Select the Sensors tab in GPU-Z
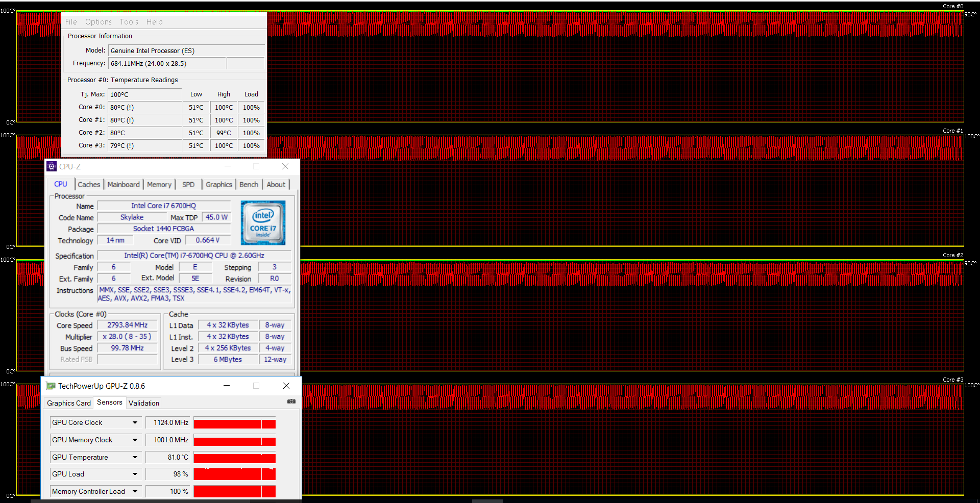This screenshot has height=503, width=980. click(x=110, y=403)
